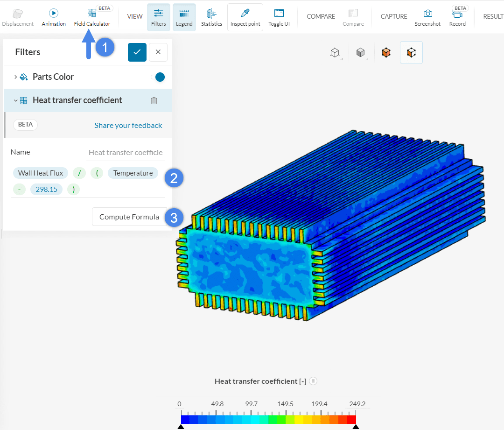Open the Field Calculator tool
The height and width of the screenshot is (430, 504).
coord(92,17)
